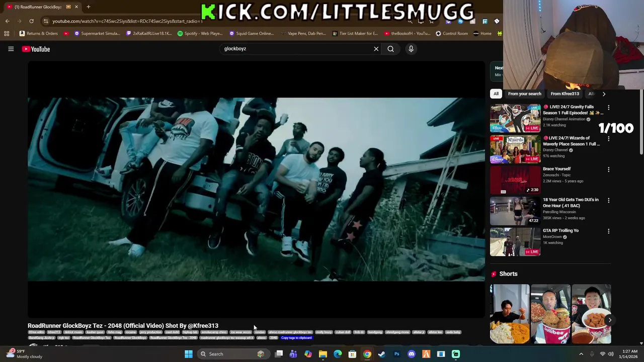Open the third Short with chicken bowl

(x=591, y=314)
